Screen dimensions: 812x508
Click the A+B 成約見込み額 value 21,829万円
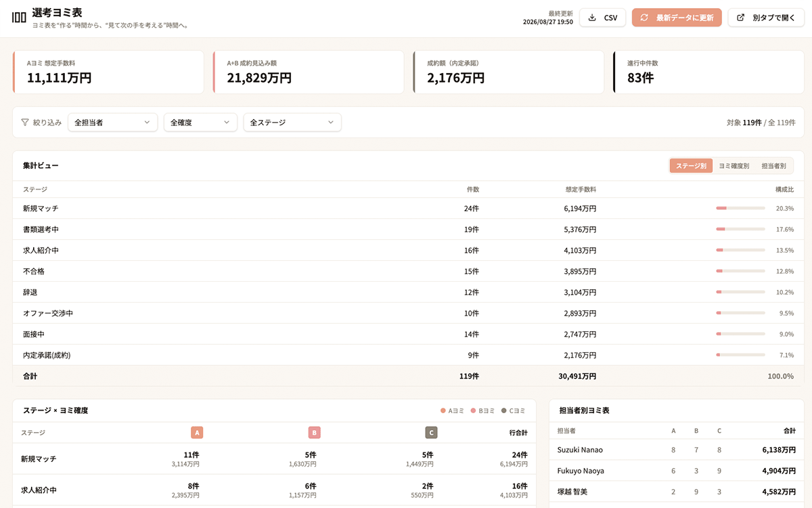click(259, 78)
